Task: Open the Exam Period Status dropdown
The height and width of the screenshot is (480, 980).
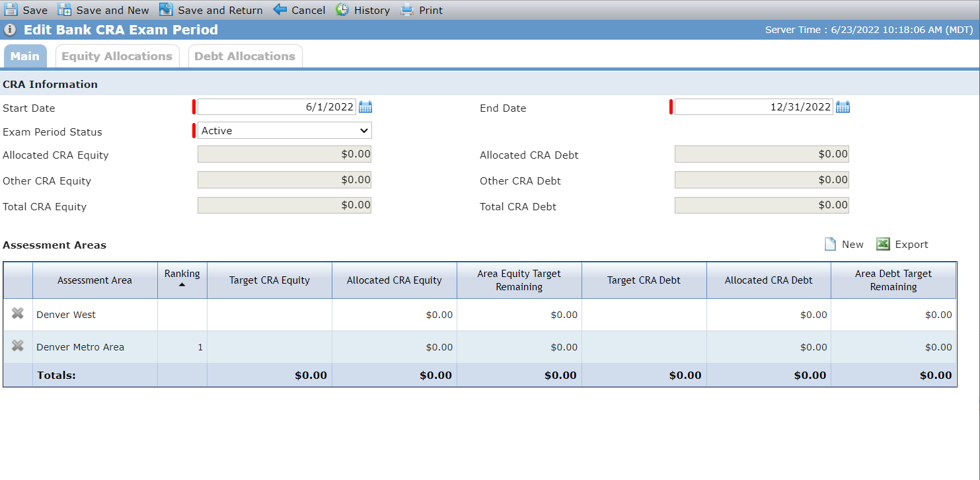Action: click(x=285, y=130)
